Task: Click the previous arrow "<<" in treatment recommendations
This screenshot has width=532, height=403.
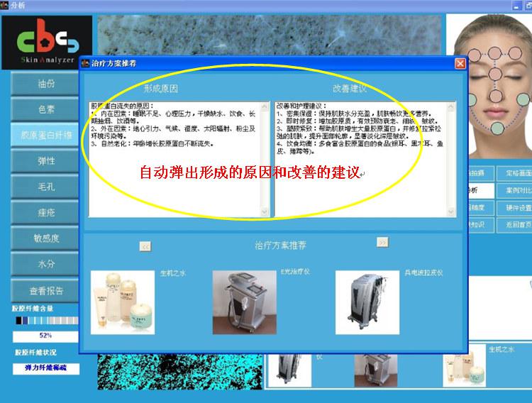Action: click(x=145, y=246)
